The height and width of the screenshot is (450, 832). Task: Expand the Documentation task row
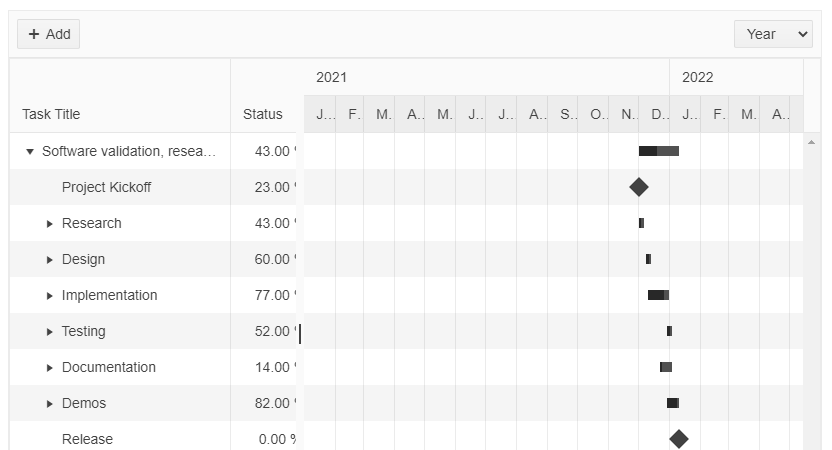pyautogui.click(x=50, y=368)
